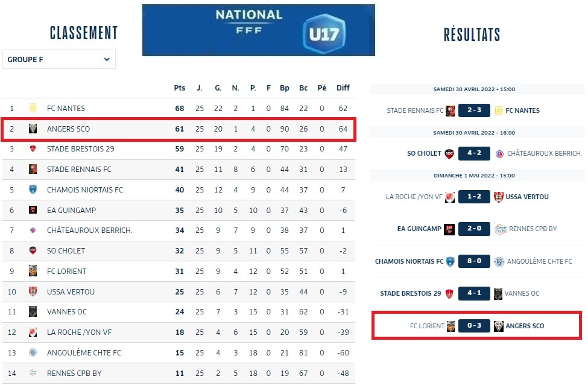Open the Stade Rennais FC team link
Viewport: 588px width, 385px height.
click(x=79, y=170)
